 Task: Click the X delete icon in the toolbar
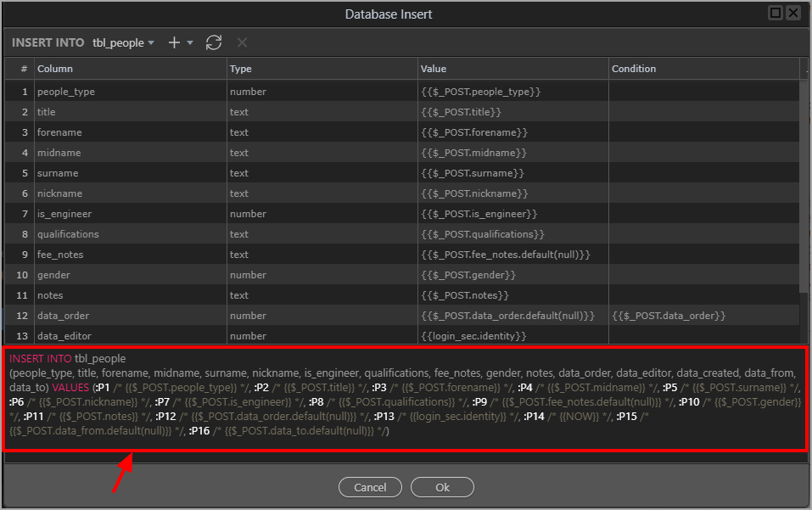pyautogui.click(x=242, y=42)
